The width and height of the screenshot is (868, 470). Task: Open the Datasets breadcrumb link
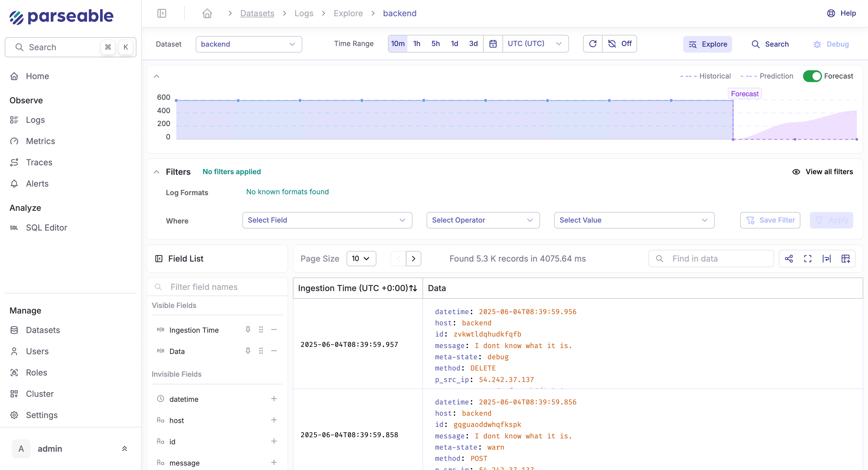tap(257, 13)
